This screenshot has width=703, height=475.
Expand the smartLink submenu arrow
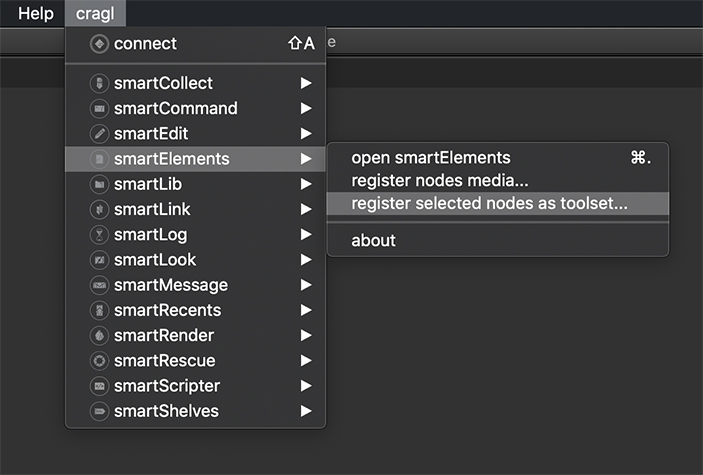point(306,209)
